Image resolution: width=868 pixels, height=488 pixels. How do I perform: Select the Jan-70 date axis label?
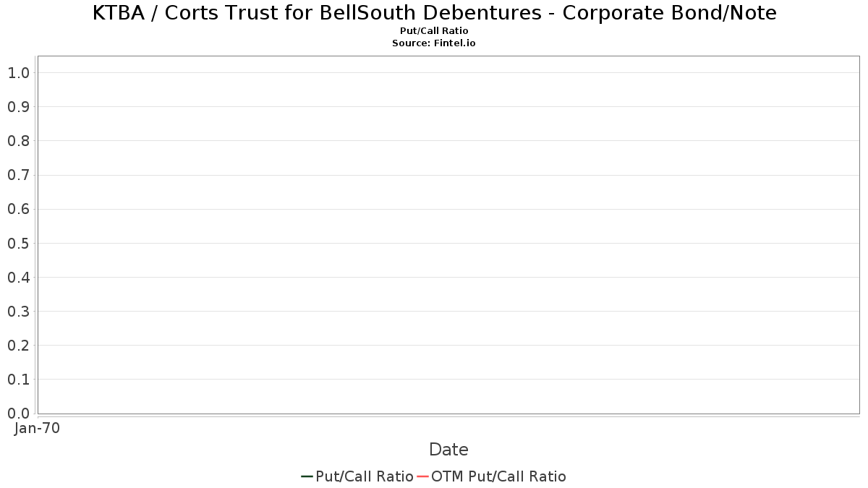(x=37, y=428)
